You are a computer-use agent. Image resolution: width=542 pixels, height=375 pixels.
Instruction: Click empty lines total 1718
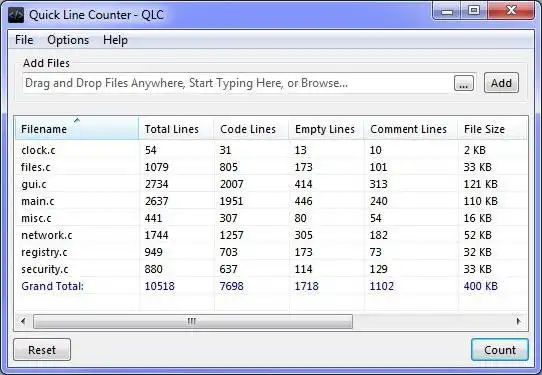[x=307, y=286]
